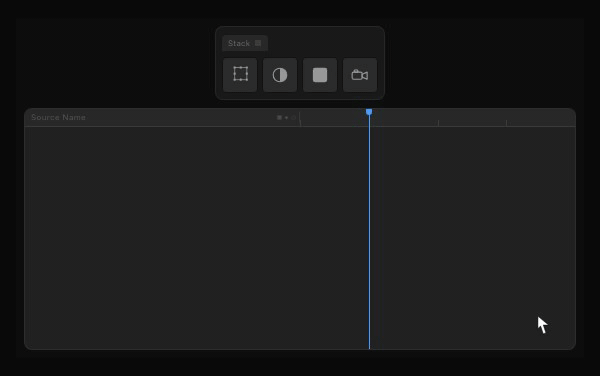
Task: Add a camera with the camera icon
Action: 360,75
